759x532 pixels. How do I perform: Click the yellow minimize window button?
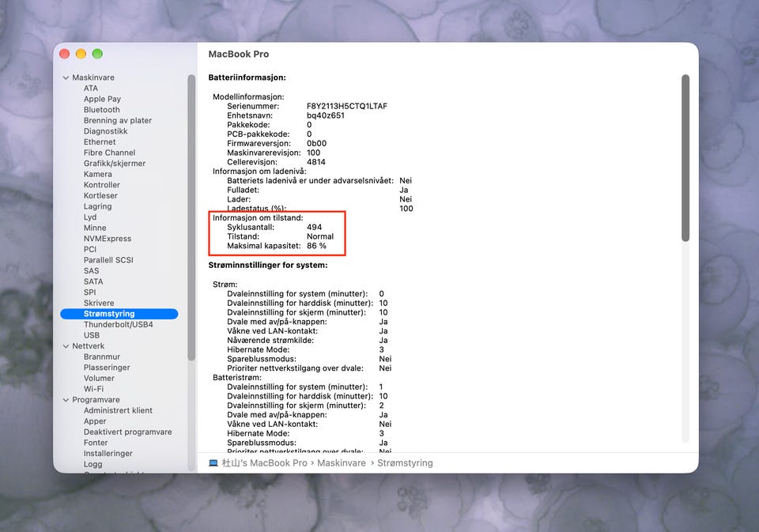pos(81,54)
